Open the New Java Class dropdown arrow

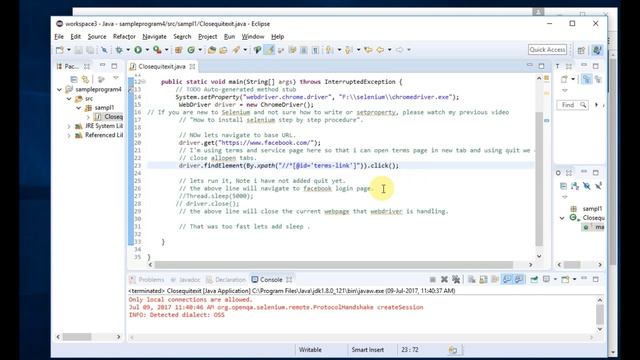click(200, 50)
